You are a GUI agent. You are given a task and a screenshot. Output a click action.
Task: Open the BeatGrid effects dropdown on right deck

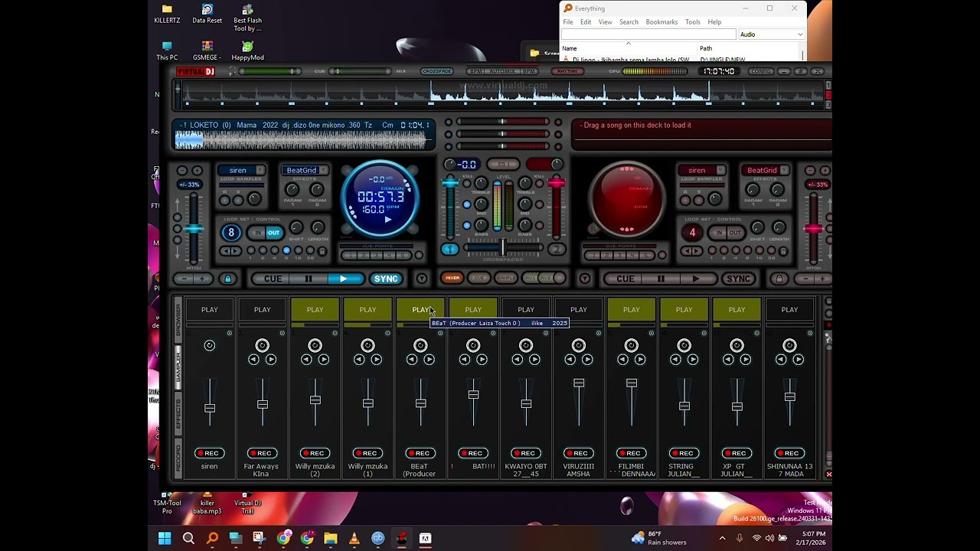(x=784, y=171)
